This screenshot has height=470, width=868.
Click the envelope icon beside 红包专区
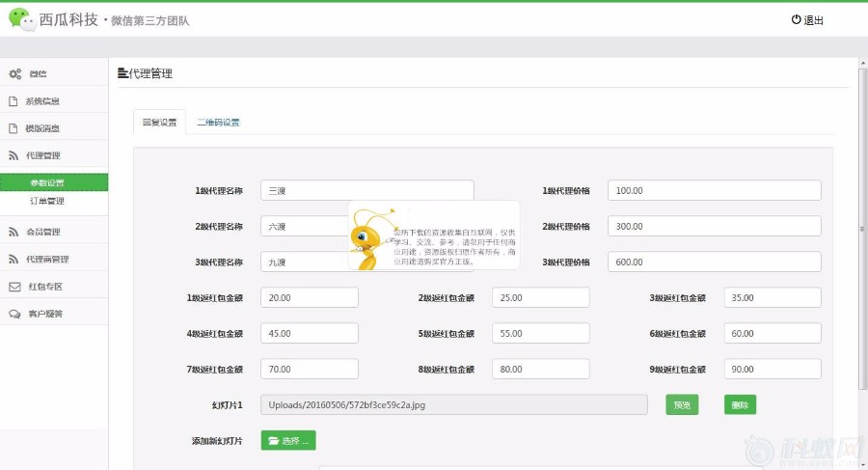pyautogui.click(x=14, y=287)
